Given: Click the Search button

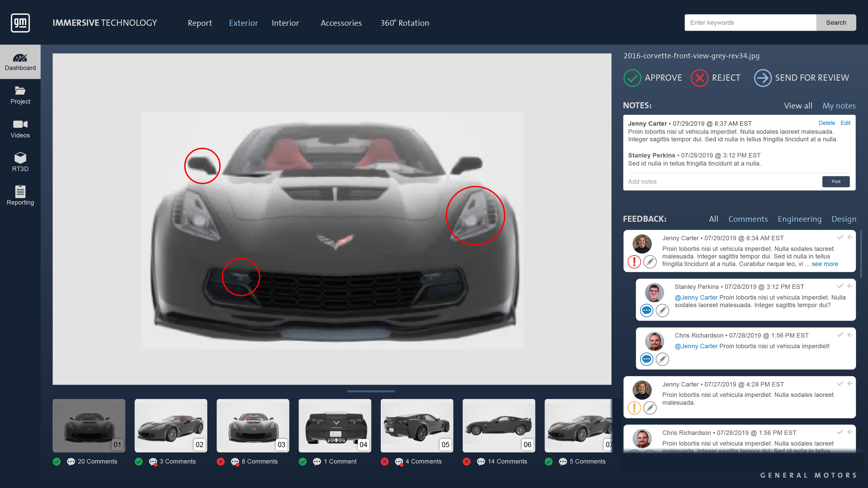Looking at the screenshot, I should 836,22.
